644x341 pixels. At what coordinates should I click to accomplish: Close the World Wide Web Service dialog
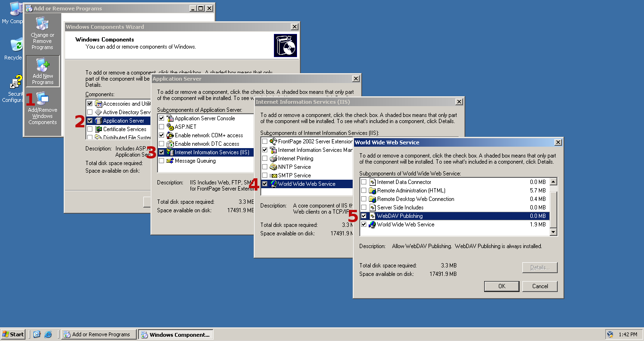(x=558, y=142)
